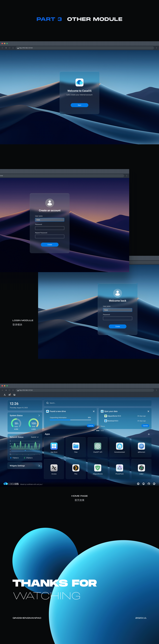This screenshot has height=644, width=159.
Task: Click the Repeat Password field
Action: click(x=50, y=236)
